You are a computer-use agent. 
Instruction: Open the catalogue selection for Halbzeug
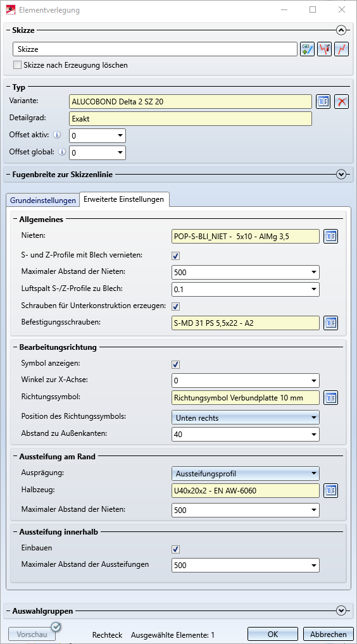point(330,490)
